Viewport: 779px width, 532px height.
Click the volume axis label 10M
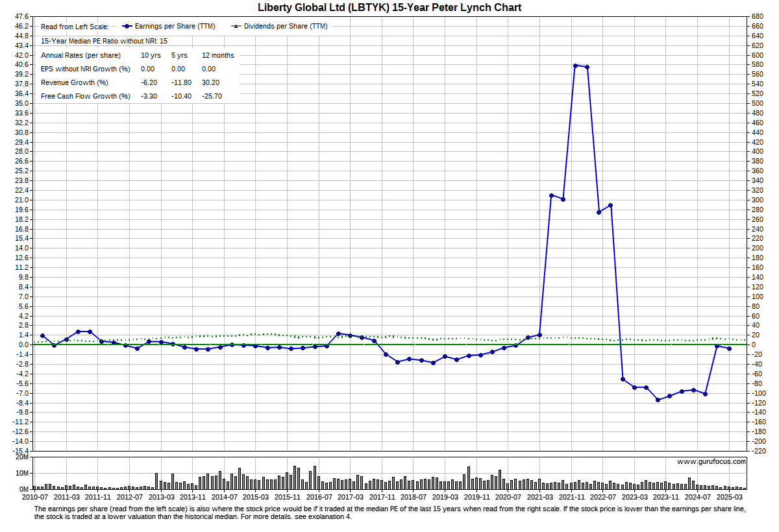point(21,473)
